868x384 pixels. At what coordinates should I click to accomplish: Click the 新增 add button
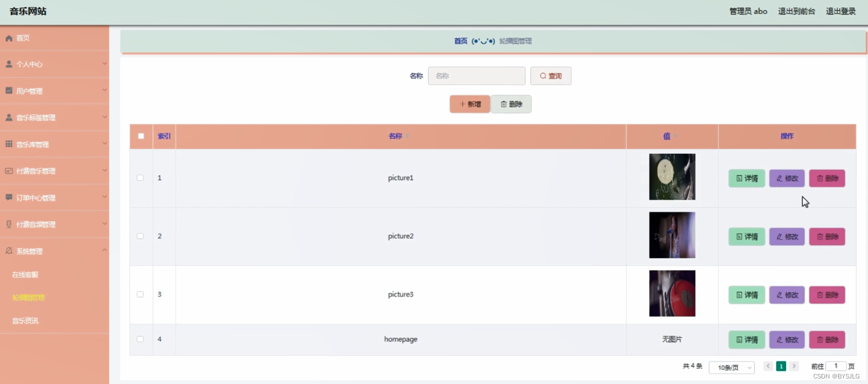point(470,104)
